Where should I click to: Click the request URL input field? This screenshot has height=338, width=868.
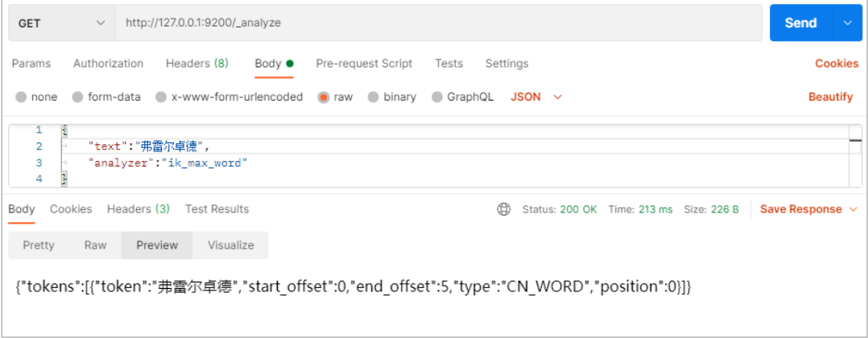(439, 23)
